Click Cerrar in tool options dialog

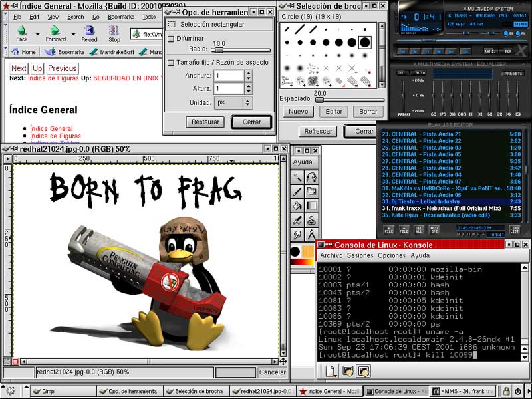[252, 122]
